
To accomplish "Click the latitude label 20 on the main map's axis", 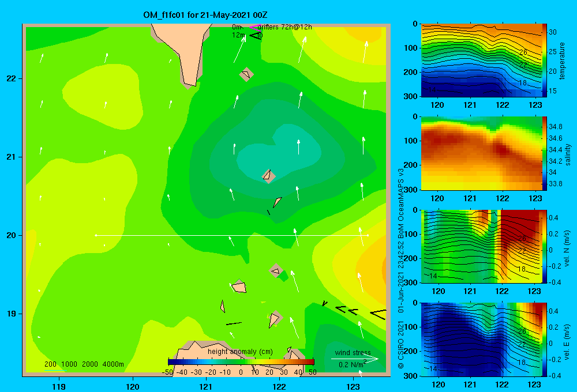I will 11,235.
